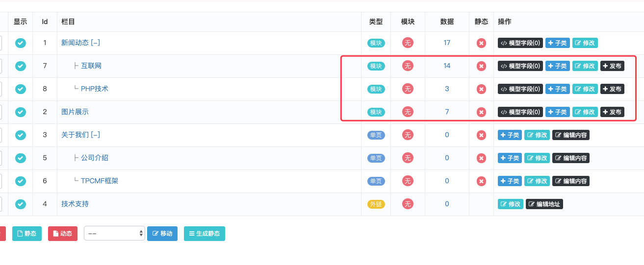Screen dimensions: 644x265
Task: Click the 模块 type badge in PHP技术 row
Action: pyautogui.click(x=376, y=89)
